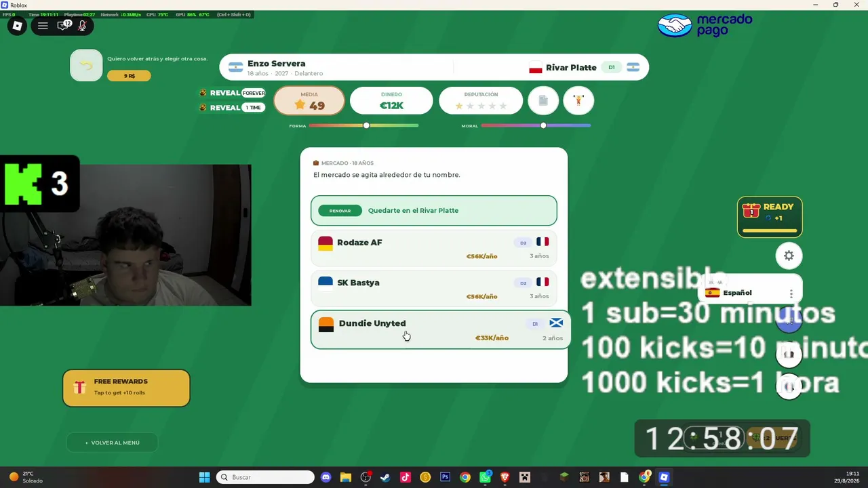This screenshot has height=488, width=868.
Task: Click the RENOVAR button
Action: (x=340, y=211)
